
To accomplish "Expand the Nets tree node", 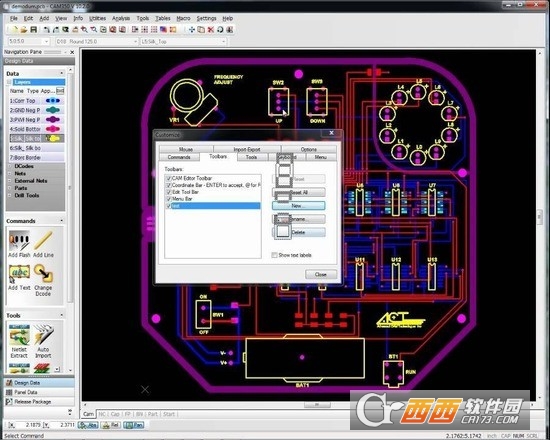I will point(9,173).
